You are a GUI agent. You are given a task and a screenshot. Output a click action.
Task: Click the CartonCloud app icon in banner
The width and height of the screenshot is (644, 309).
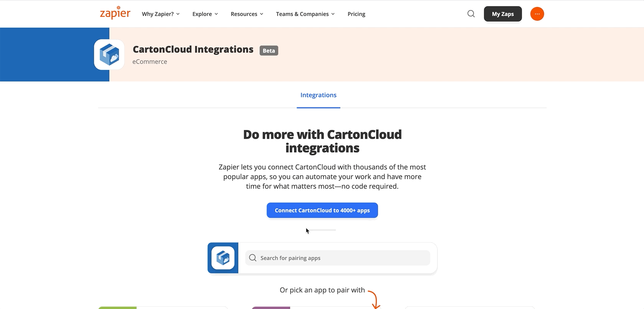pyautogui.click(x=109, y=55)
